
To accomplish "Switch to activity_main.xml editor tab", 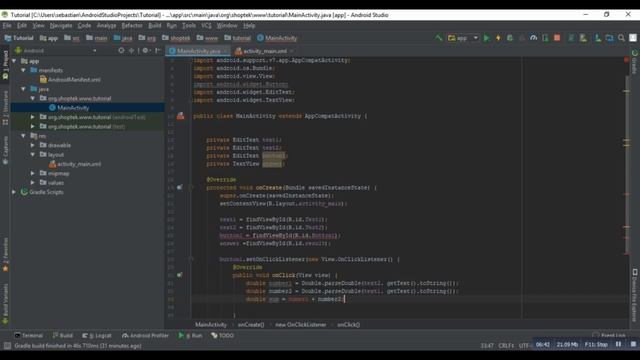I will point(263,51).
